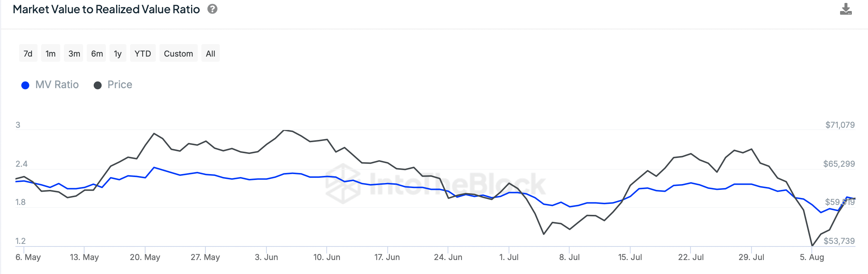Show year-to-date with YTD button
The width and height of the screenshot is (868, 274).
click(143, 54)
